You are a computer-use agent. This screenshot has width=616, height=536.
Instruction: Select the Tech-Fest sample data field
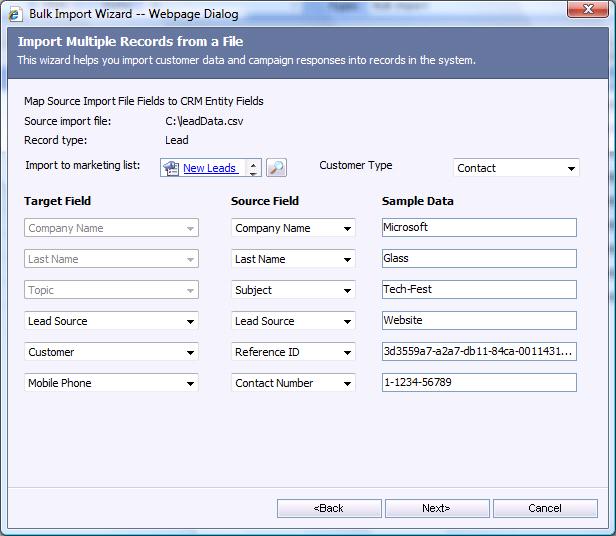(x=479, y=289)
